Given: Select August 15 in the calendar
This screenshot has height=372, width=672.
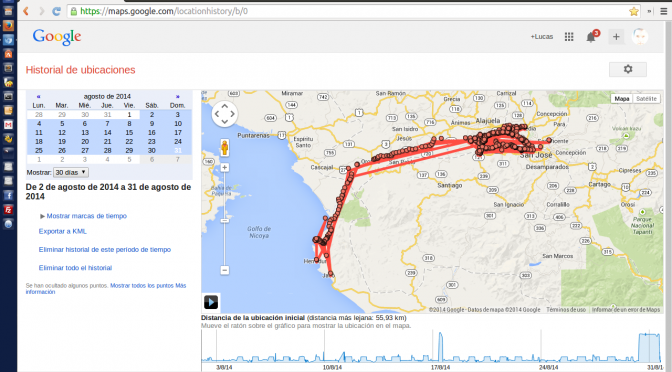Looking at the screenshot, I should coord(129,133).
